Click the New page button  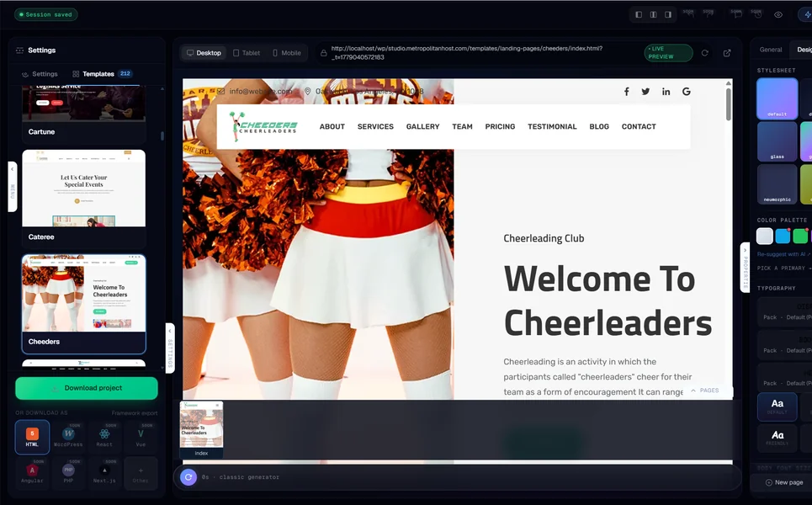point(784,482)
